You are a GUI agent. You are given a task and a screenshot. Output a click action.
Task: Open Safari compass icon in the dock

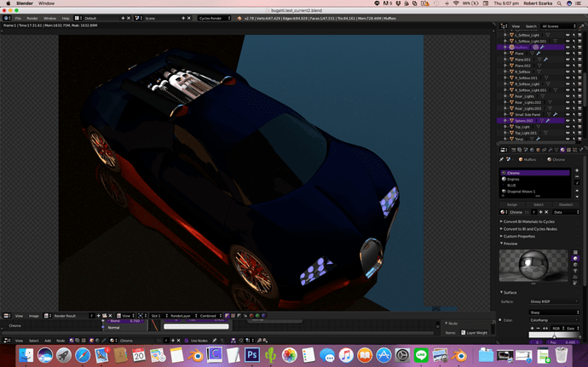[84, 355]
